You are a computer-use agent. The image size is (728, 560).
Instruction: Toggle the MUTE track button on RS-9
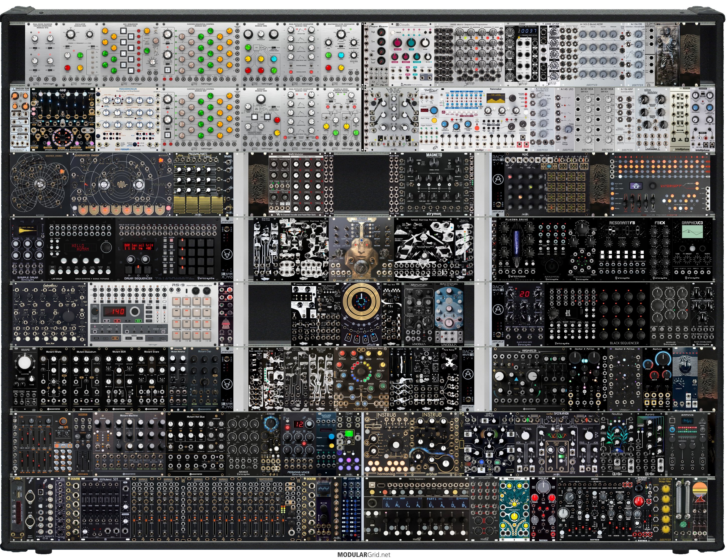129,338
